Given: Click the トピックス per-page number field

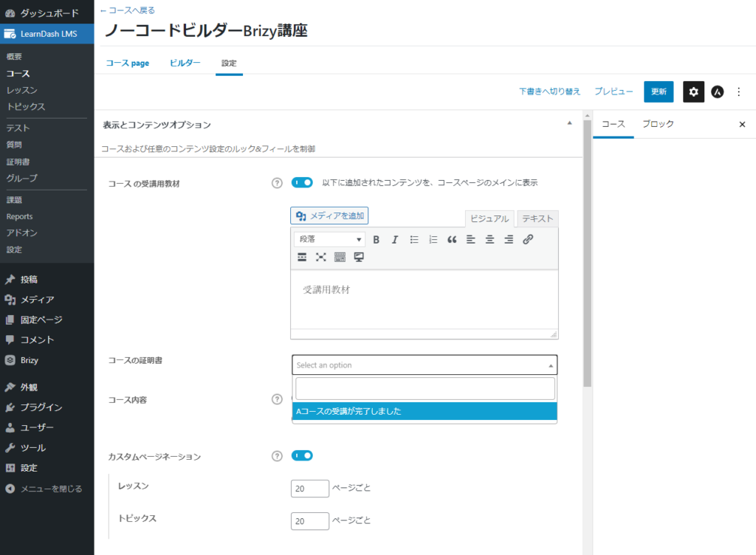Looking at the screenshot, I should [310, 521].
